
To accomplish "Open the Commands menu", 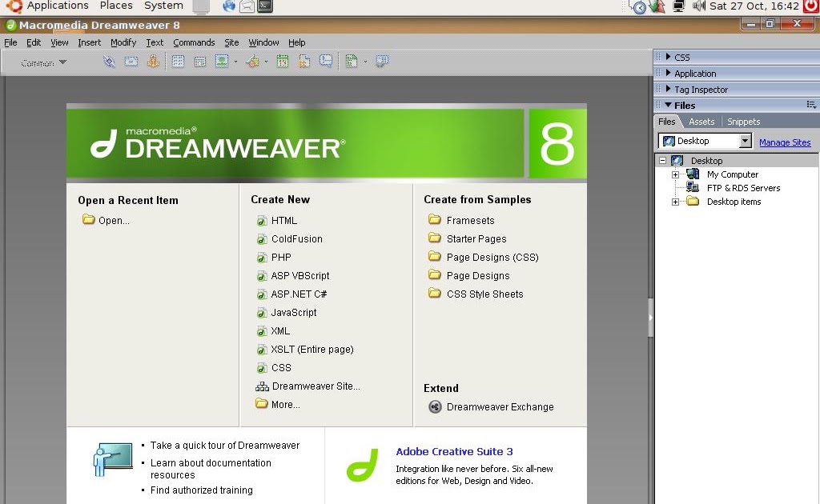I will click(194, 42).
